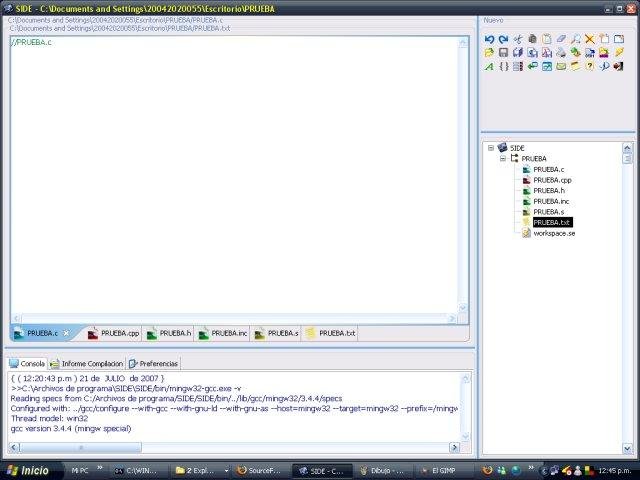Select workspace.se in project tree
This screenshot has width=640, height=480.
pyautogui.click(x=554, y=233)
